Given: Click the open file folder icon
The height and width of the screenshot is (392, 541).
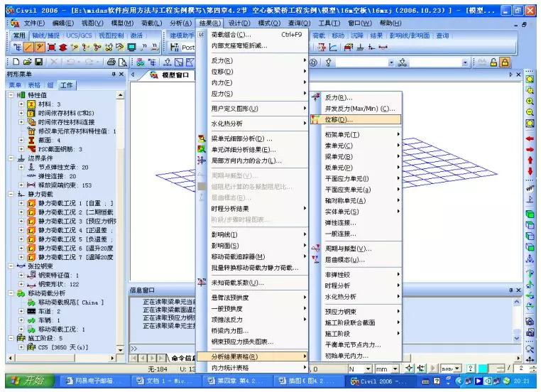Looking at the screenshot, I should 27,62.
